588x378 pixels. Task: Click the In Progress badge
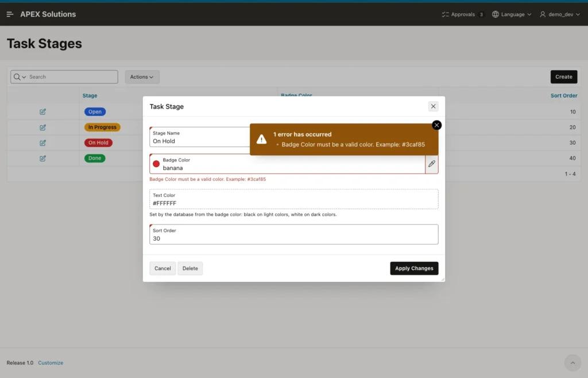(x=102, y=127)
